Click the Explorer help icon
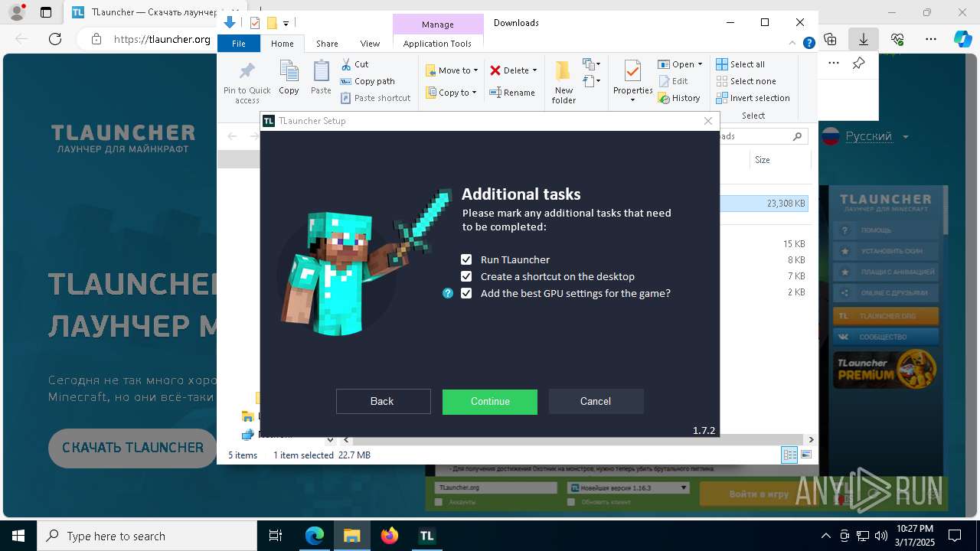980x551 pixels. point(808,44)
